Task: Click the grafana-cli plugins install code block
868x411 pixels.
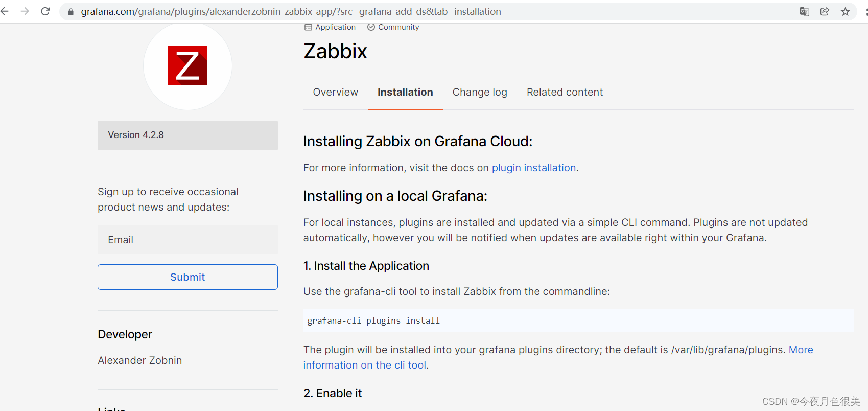Action: [x=578, y=321]
